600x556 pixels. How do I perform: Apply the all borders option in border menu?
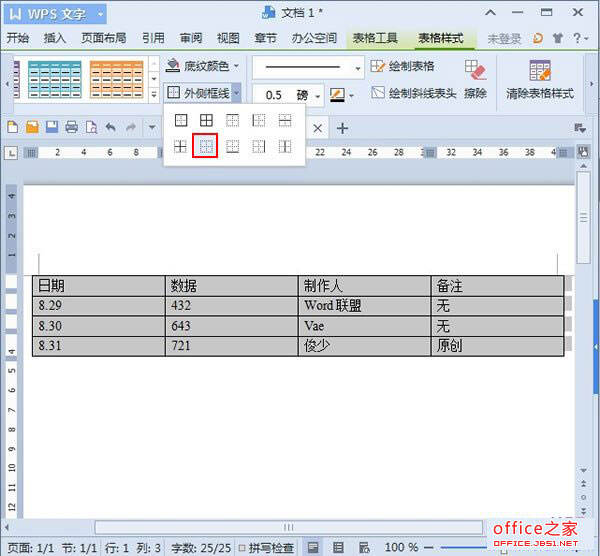206,121
